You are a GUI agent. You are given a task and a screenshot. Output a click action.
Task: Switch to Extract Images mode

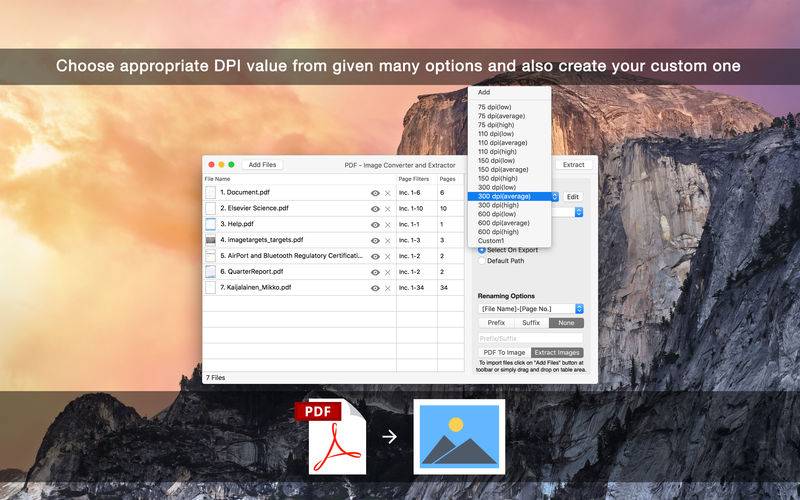coord(557,353)
